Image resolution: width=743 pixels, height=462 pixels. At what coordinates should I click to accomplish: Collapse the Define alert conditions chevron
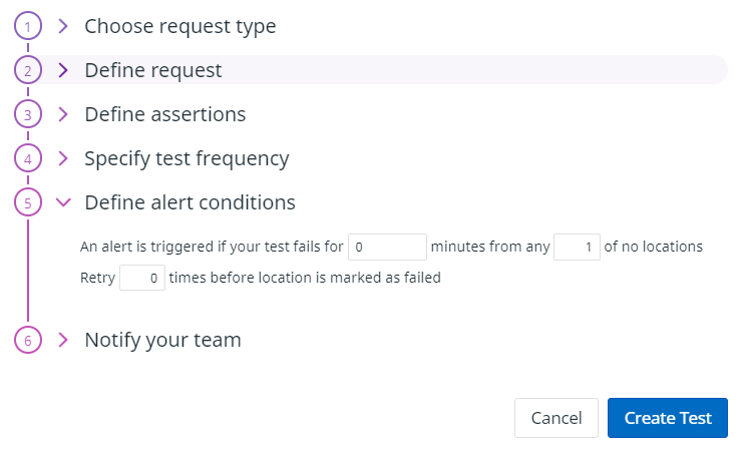[63, 203]
